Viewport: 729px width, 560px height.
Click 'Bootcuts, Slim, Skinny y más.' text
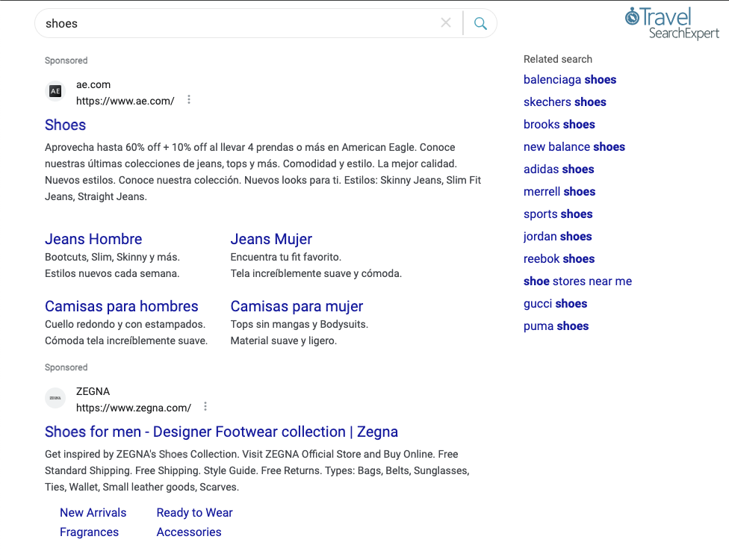pyautogui.click(x=112, y=257)
